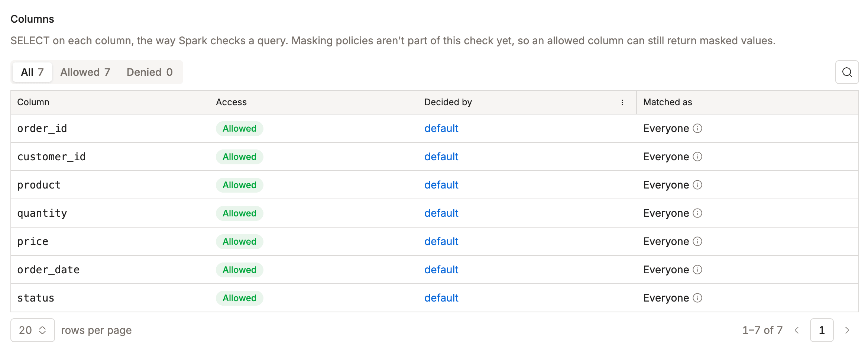Open default policy link for product
868x351 pixels.
pos(441,185)
